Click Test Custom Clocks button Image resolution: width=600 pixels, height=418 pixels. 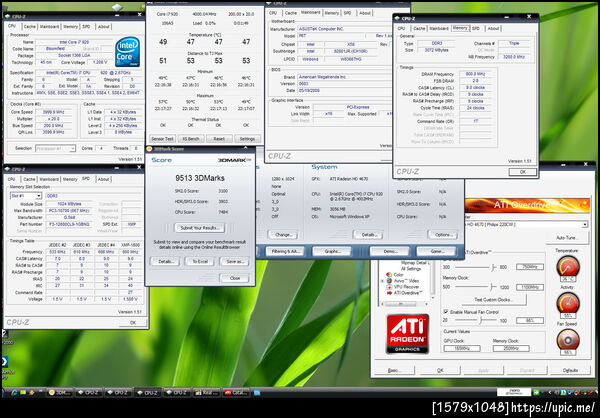click(x=493, y=300)
